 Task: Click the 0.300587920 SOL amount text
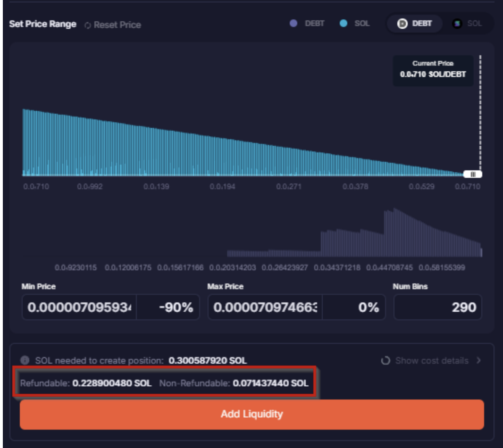point(208,360)
